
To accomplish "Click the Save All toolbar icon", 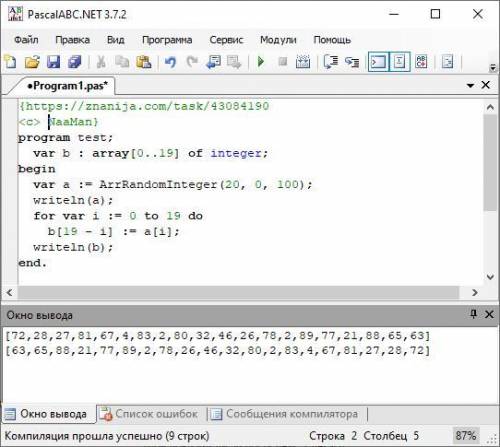I will [75, 62].
